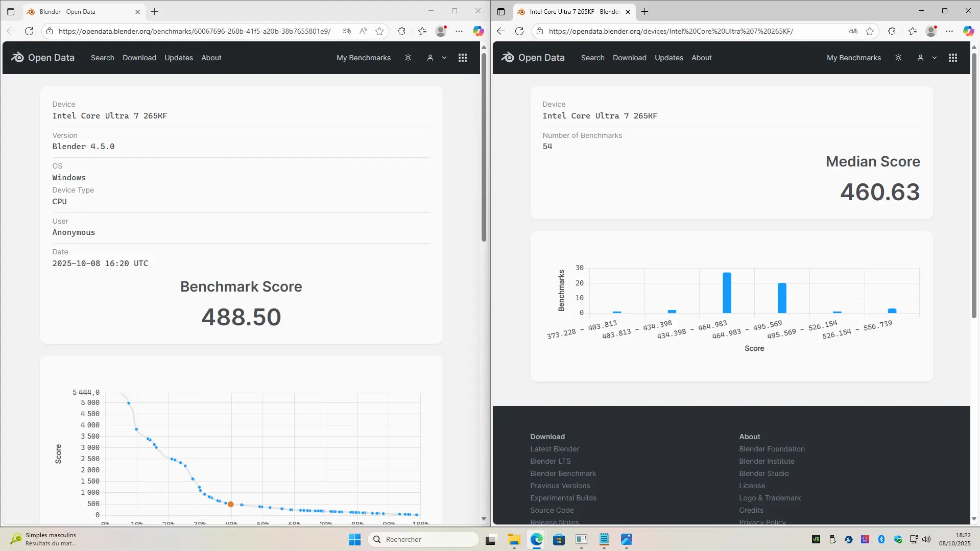Open translate icon in right address bar
Viewport: 980px width, 551px height.
click(853, 31)
